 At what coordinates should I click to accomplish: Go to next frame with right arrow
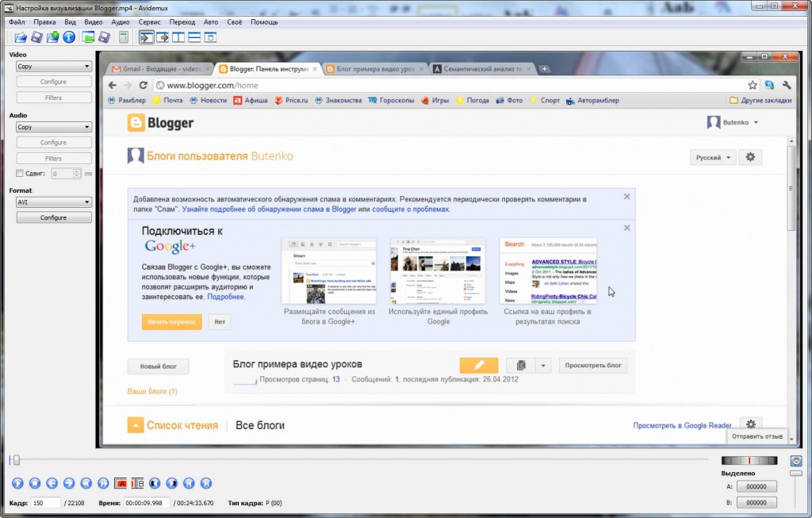69,483
